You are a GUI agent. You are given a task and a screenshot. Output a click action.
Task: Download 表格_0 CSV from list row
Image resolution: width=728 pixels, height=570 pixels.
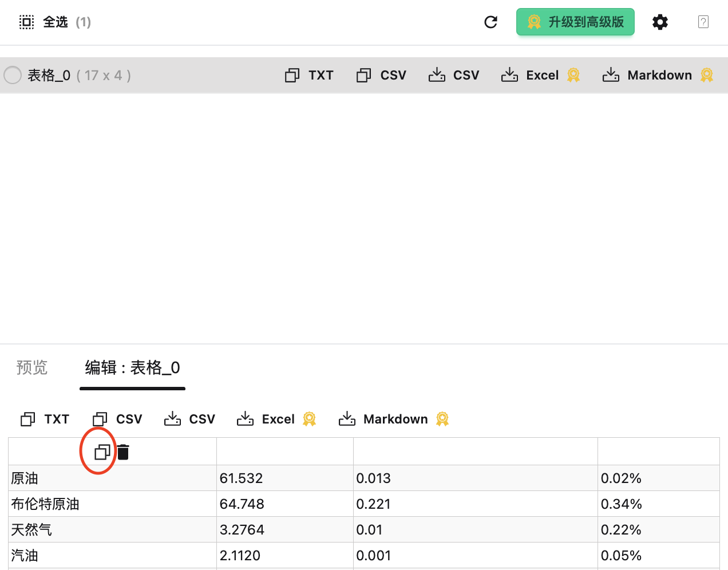coord(454,75)
